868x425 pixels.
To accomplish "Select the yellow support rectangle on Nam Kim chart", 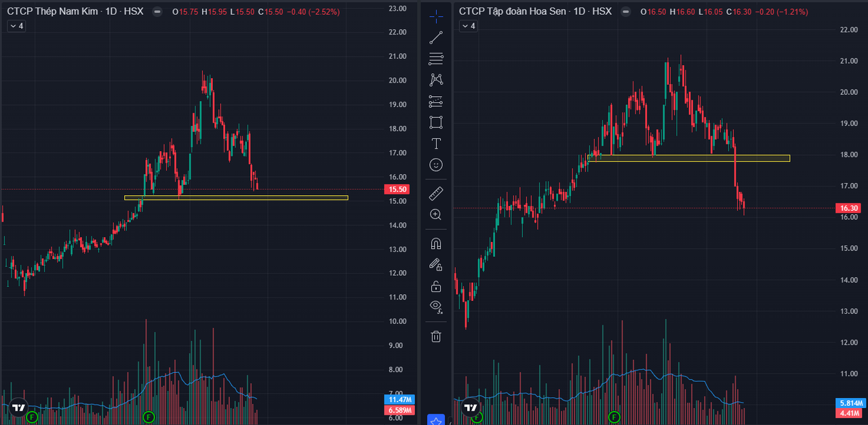I will (x=236, y=198).
